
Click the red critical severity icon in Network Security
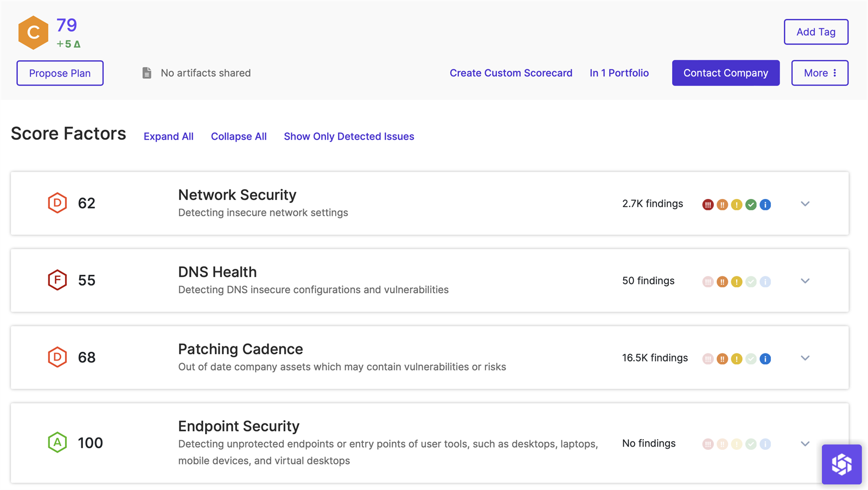coord(708,204)
